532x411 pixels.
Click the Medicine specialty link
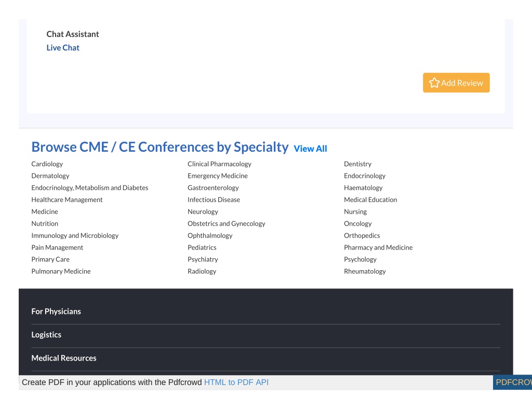point(45,211)
